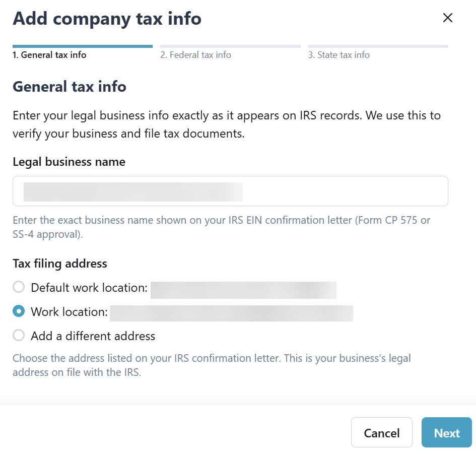
Task: Click Next to continue
Action: pos(446,433)
